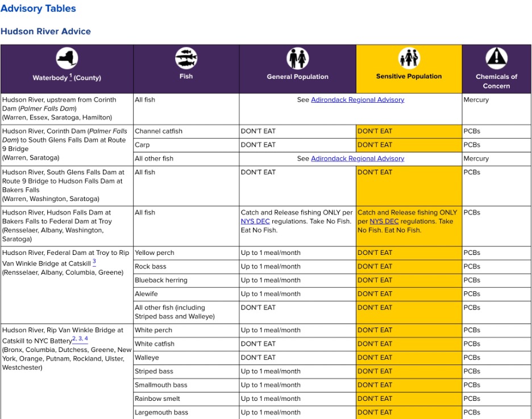The height and width of the screenshot is (419, 532).
Task: Click the Sensitive Population header label
Action: point(409,76)
